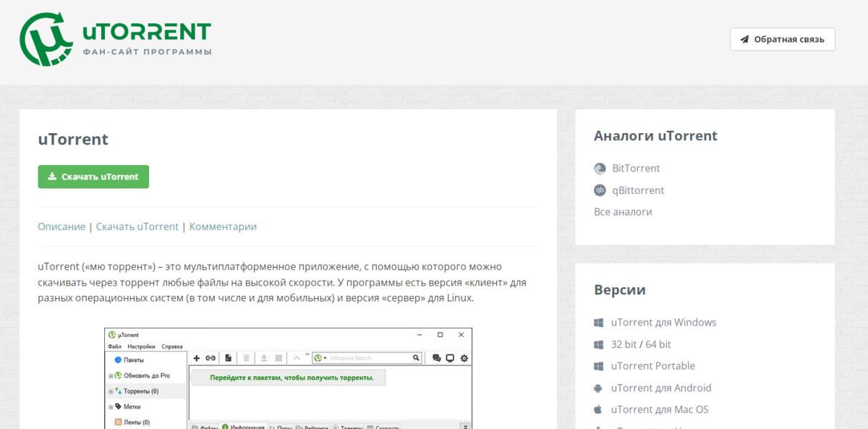The height and width of the screenshot is (429, 868).
Task: Click the trash Remove torrent icon
Action: tap(246, 357)
